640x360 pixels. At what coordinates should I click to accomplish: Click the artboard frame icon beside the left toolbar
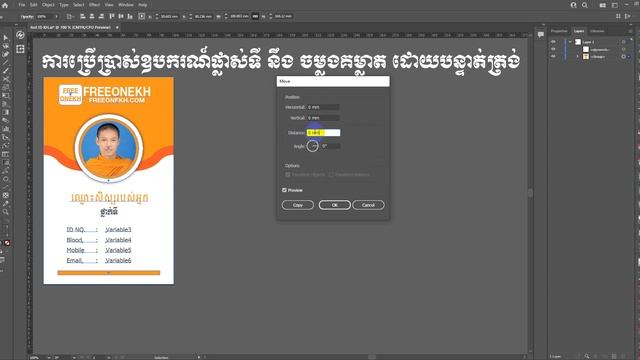(x=20, y=49)
